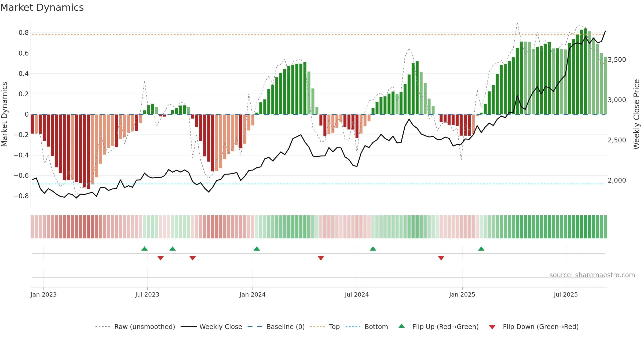644x362 pixels.
Task: Toggle the Weekly Close legend entry
Action: (211, 327)
